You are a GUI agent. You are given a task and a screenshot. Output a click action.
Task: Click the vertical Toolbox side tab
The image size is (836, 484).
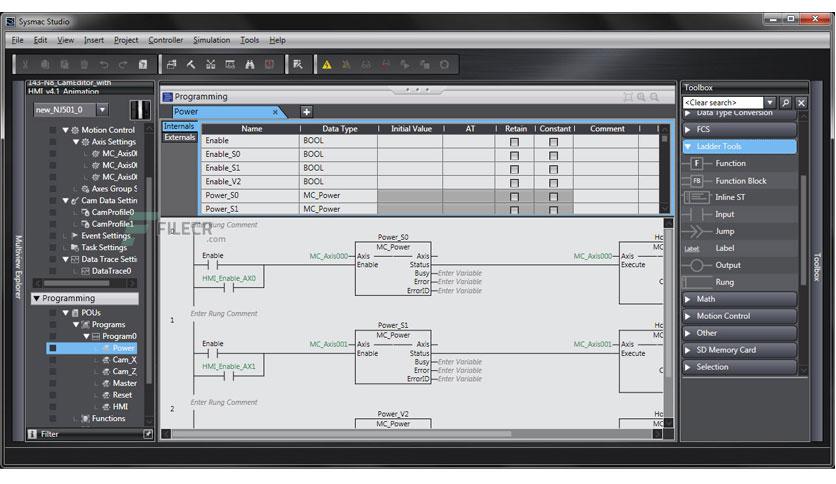(x=816, y=268)
